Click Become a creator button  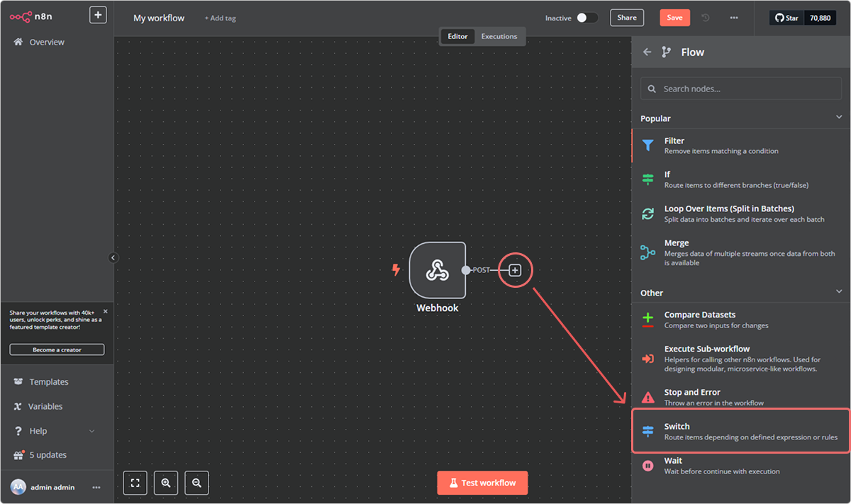(x=57, y=349)
